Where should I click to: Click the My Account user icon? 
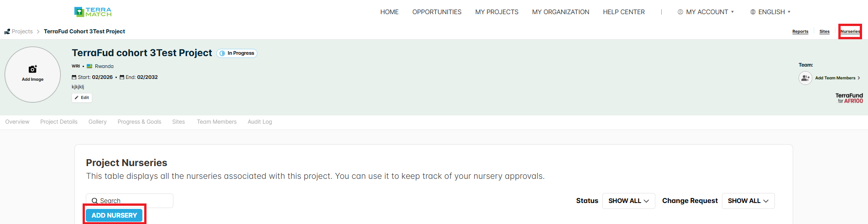coord(680,12)
